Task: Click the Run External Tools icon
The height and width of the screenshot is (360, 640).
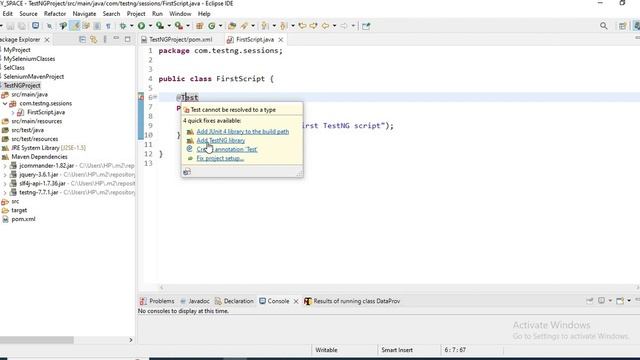Action: 179,26
